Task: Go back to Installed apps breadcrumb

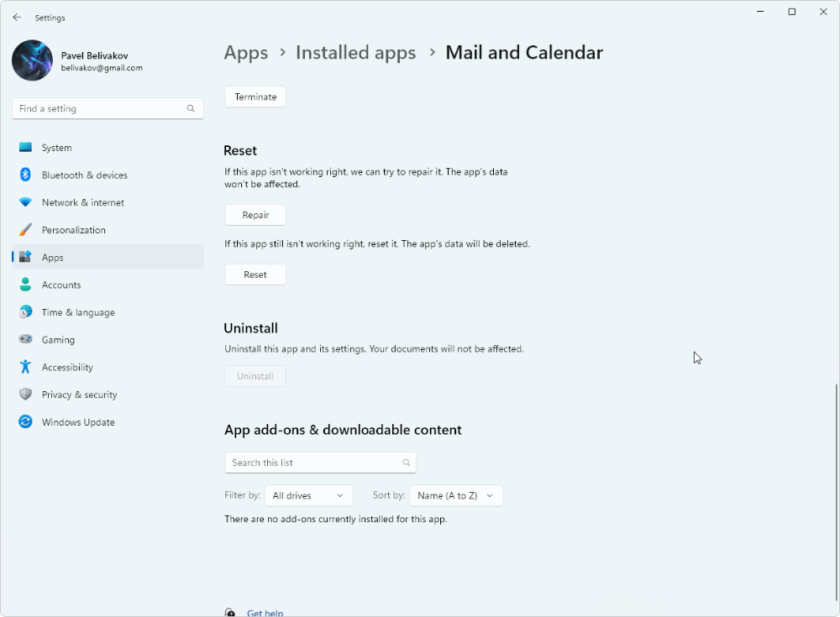Action: [x=355, y=53]
